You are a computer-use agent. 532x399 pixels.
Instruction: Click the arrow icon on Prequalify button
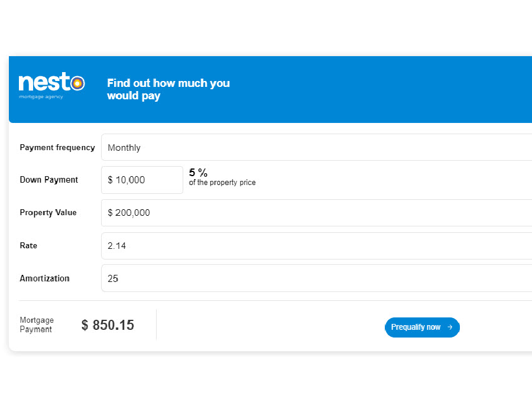450,327
